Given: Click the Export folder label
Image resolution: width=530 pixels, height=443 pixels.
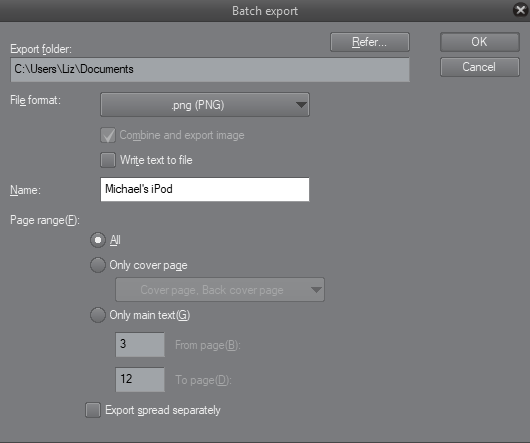Looking at the screenshot, I should coord(41,49).
